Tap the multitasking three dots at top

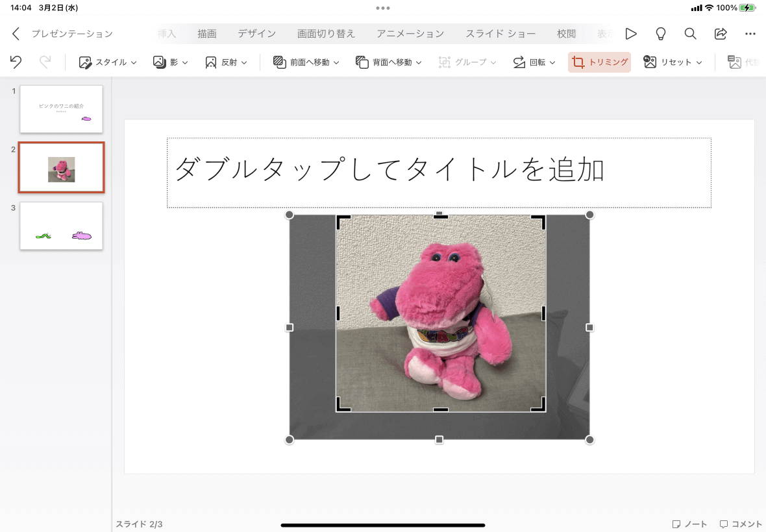click(x=383, y=8)
